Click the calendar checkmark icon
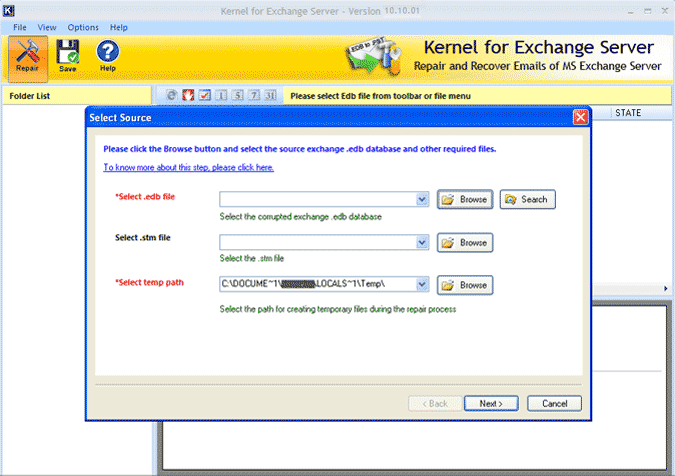Image resolution: width=675 pixels, height=476 pixels. coord(204,95)
